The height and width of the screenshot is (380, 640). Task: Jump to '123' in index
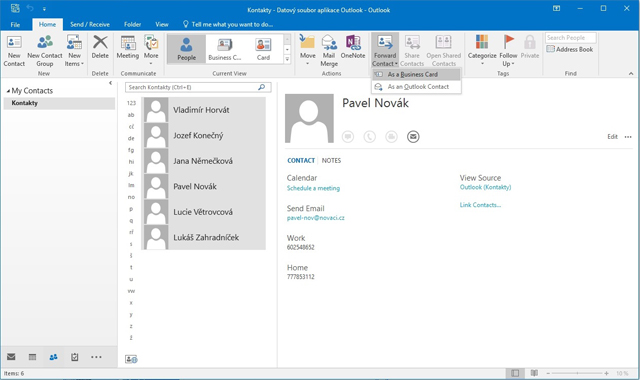(131, 103)
